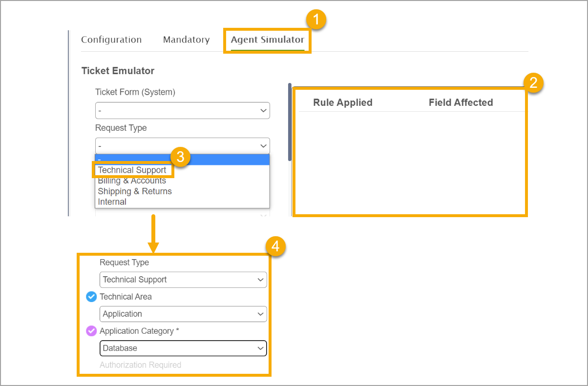The width and height of the screenshot is (588, 386).
Task: Select Technical Support from the option list
Action: click(132, 170)
